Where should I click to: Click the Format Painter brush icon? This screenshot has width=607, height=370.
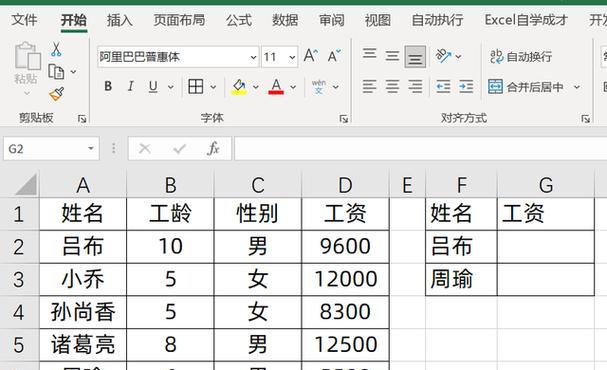pos(57,94)
